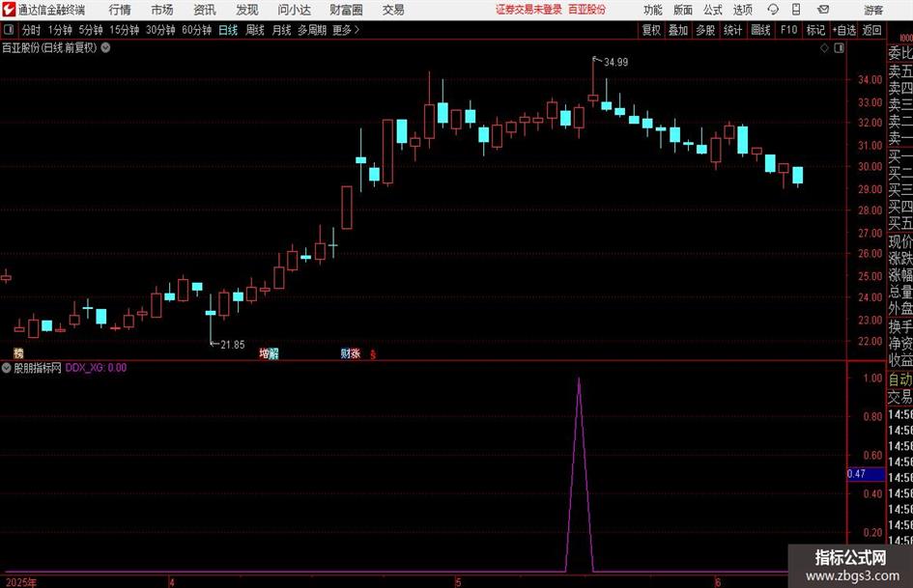Click the 画线 drawing tool button

click(x=760, y=30)
